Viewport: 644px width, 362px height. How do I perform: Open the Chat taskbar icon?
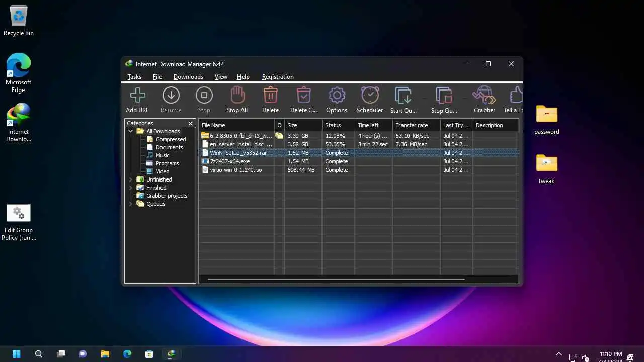[83, 354]
